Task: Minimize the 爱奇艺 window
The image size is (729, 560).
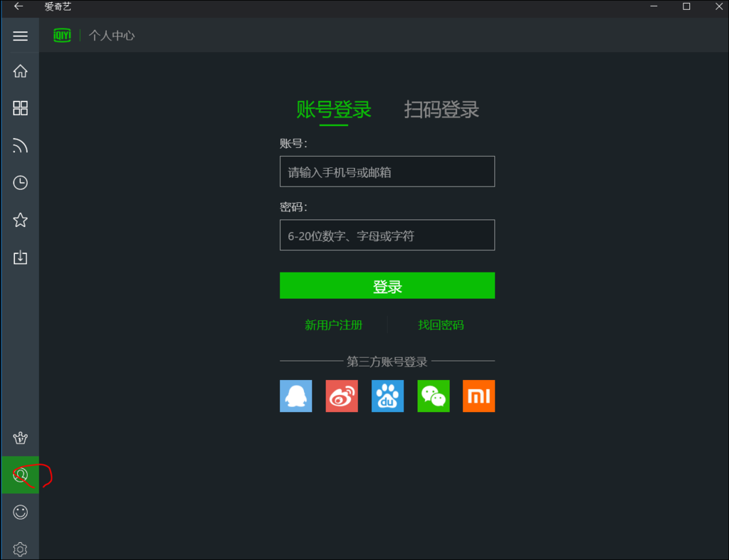Action: [x=654, y=6]
